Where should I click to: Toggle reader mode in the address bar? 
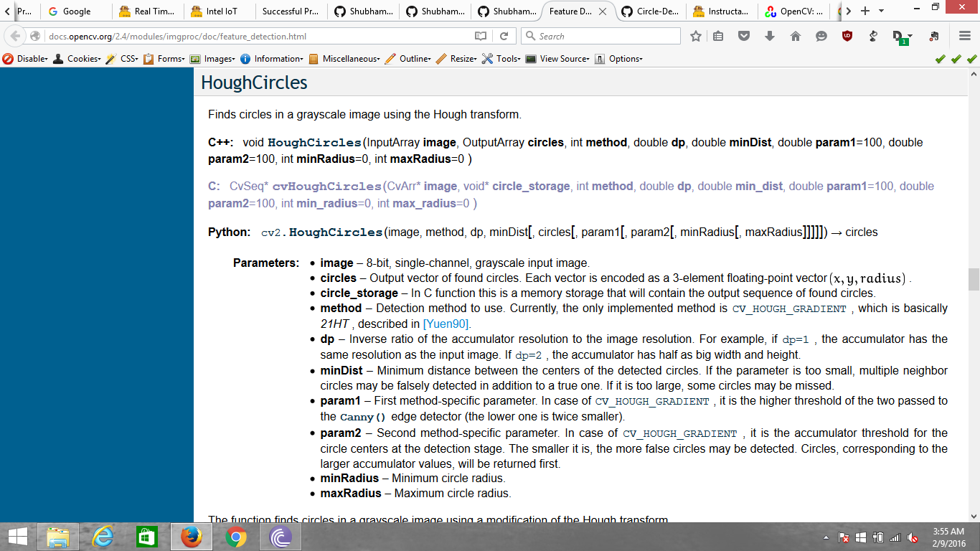[x=481, y=36]
